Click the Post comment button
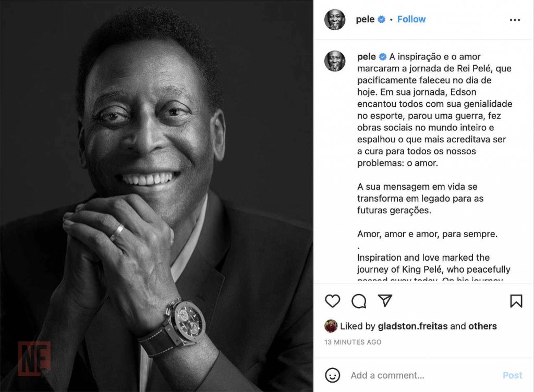The image size is (534, 392). pyautogui.click(x=512, y=375)
